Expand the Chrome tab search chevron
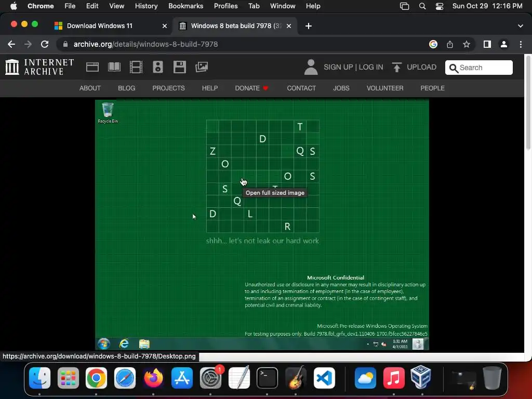The height and width of the screenshot is (399, 532). coord(520,26)
